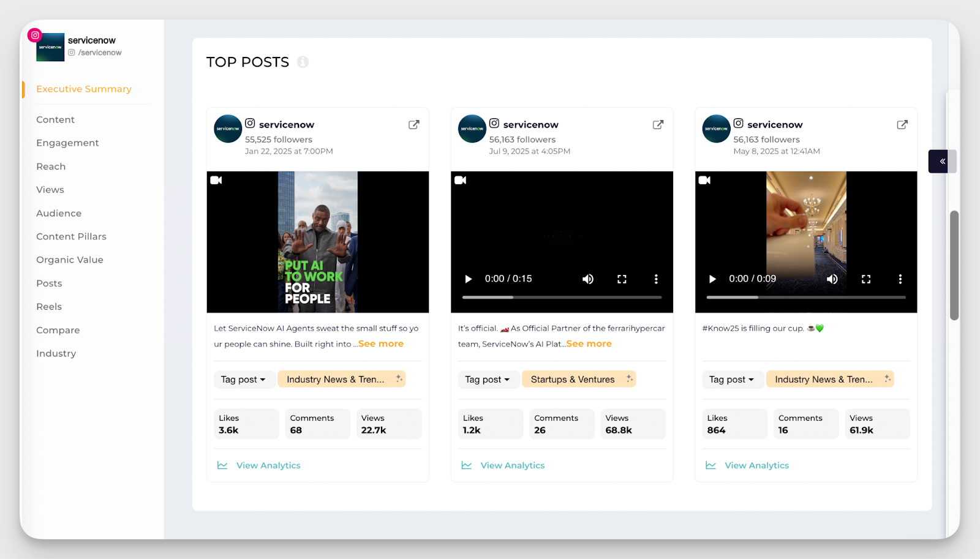Click the info icon beside Top Posts
Viewport: 980px width, 559px height.
303,62
